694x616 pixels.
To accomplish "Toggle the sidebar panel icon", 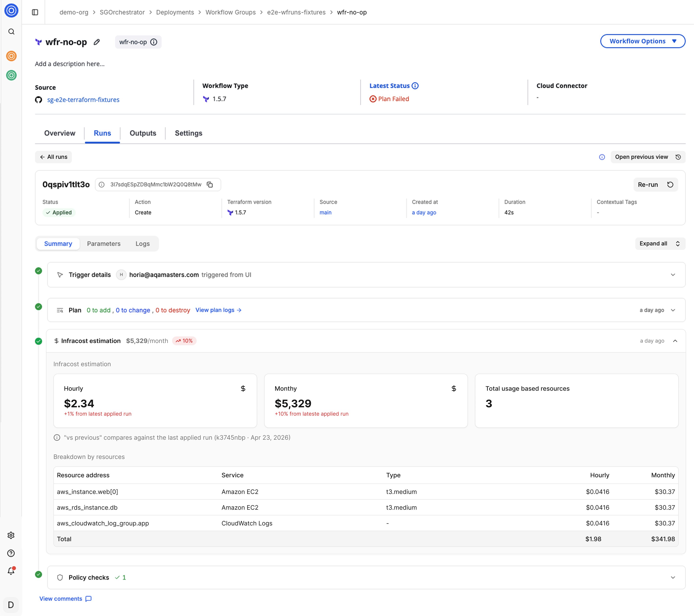I will click(x=35, y=12).
